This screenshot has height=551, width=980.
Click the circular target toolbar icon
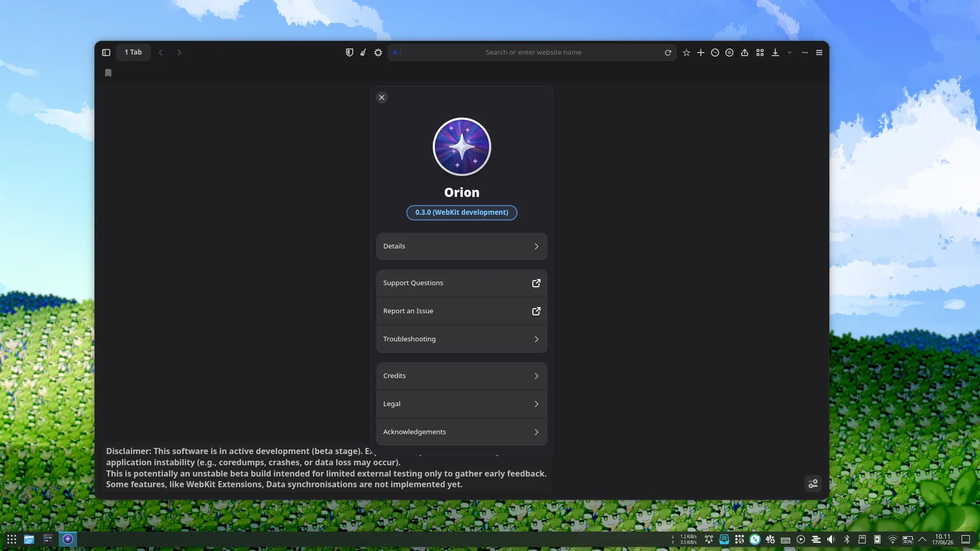coord(729,53)
